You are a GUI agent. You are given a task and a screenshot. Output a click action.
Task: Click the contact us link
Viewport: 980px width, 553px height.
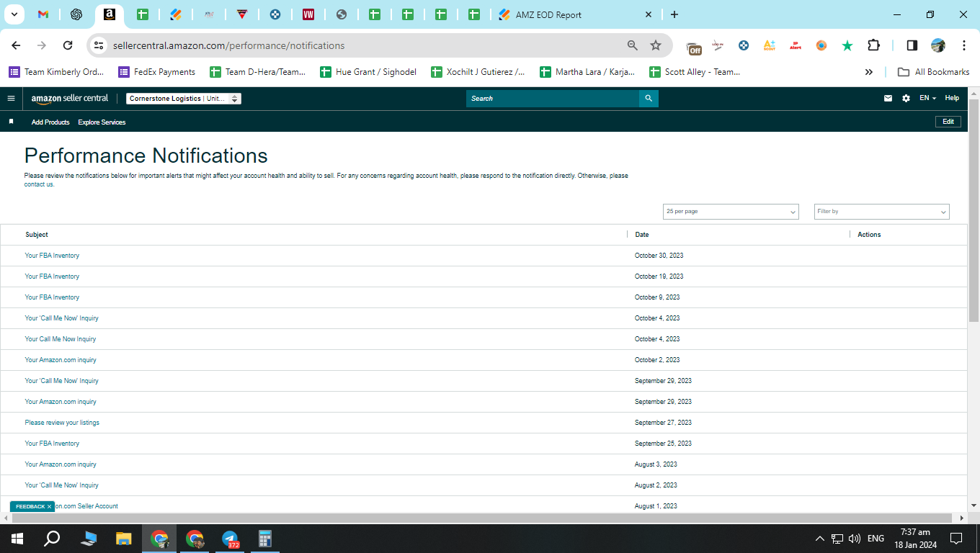pyautogui.click(x=39, y=184)
